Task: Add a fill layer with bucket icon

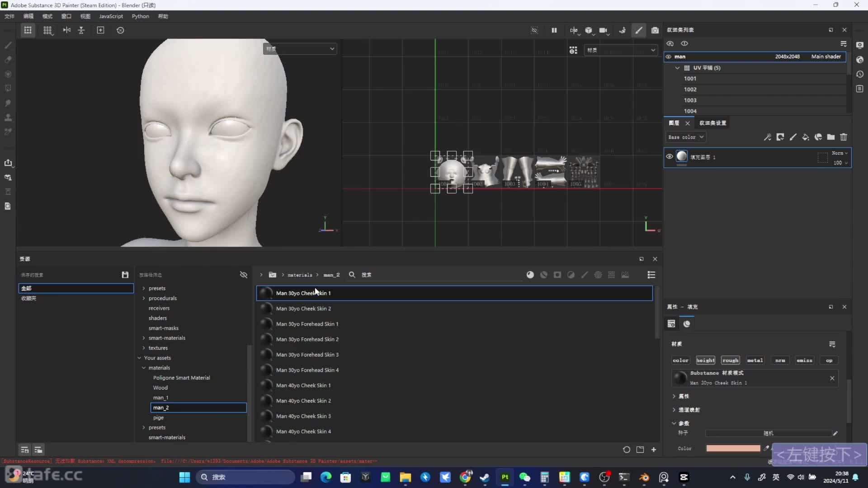Action: pos(806,137)
